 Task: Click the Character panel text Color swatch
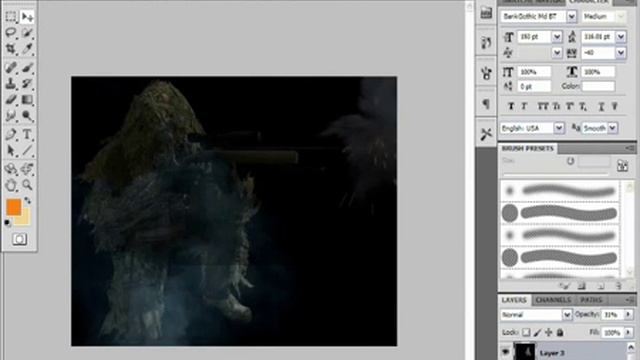598,86
